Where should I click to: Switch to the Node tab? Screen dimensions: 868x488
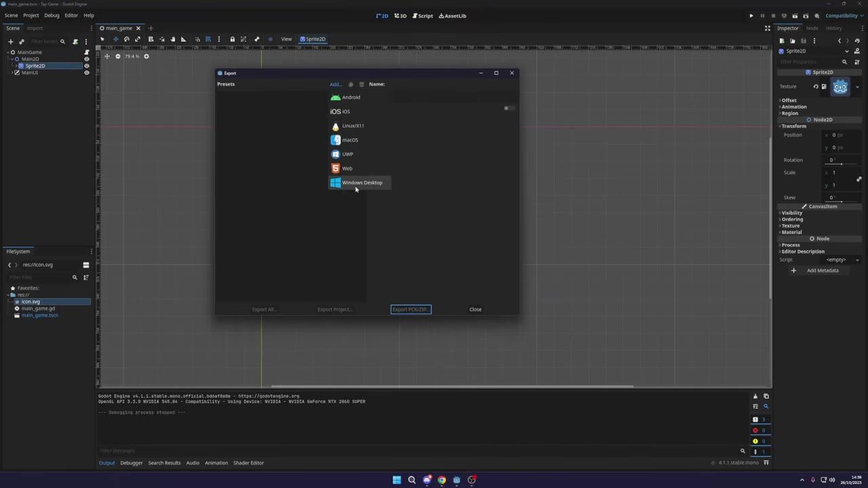pos(812,28)
